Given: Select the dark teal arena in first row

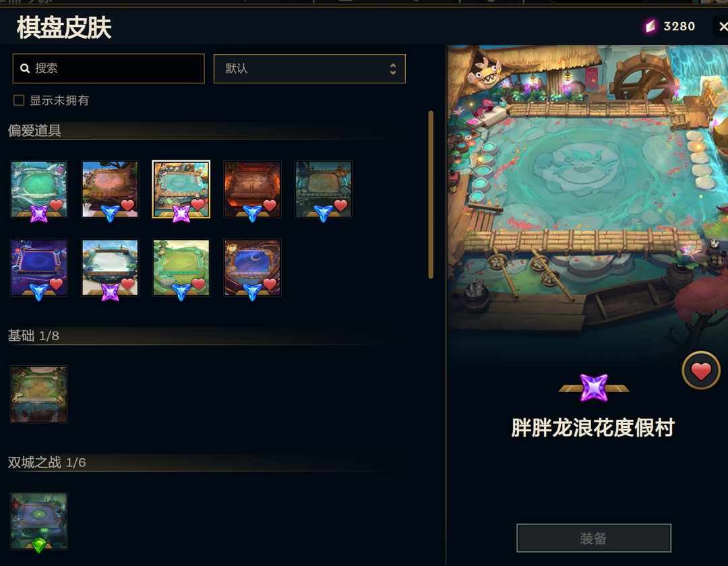Looking at the screenshot, I should [x=323, y=189].
